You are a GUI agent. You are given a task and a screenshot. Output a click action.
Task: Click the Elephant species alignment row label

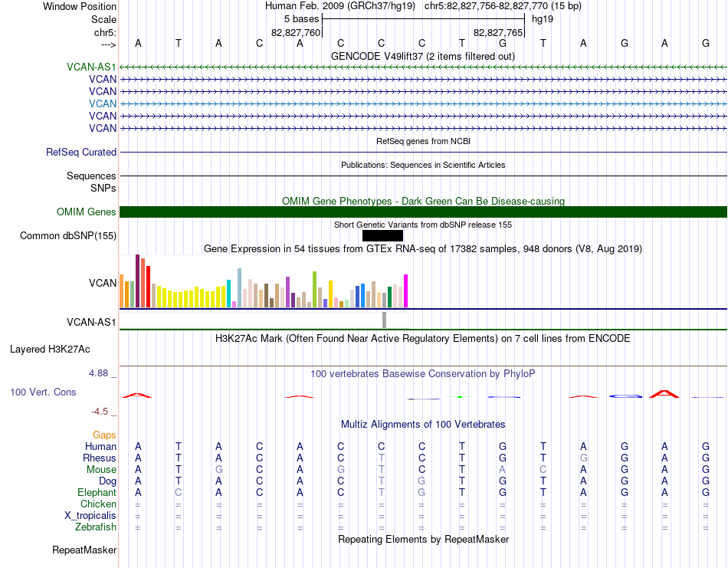[x=97, y=492]
